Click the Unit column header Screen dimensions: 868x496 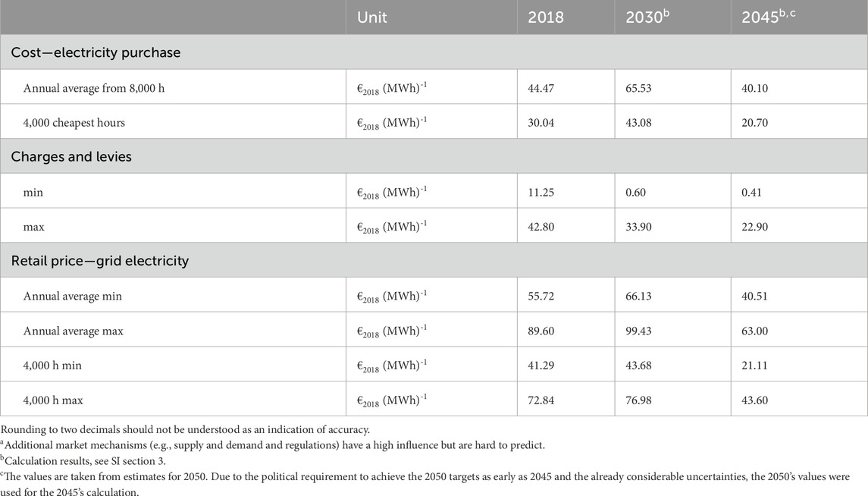[372, 17]
